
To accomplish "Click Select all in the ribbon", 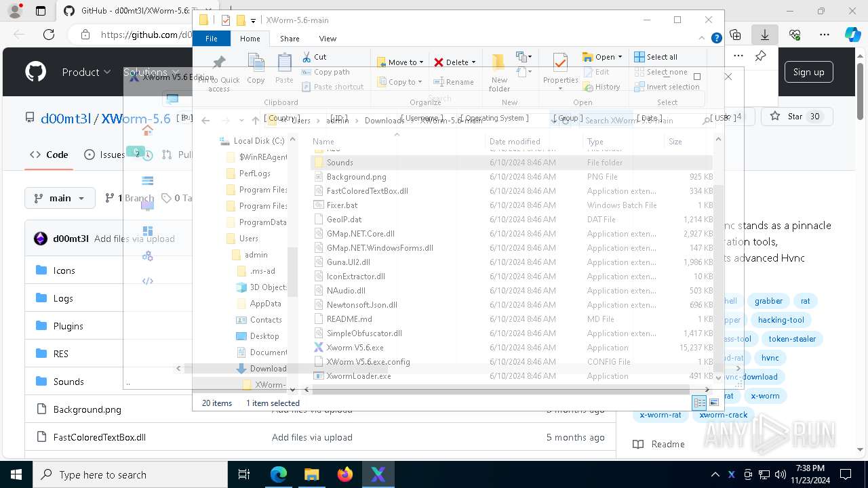I will pos(656,57).
